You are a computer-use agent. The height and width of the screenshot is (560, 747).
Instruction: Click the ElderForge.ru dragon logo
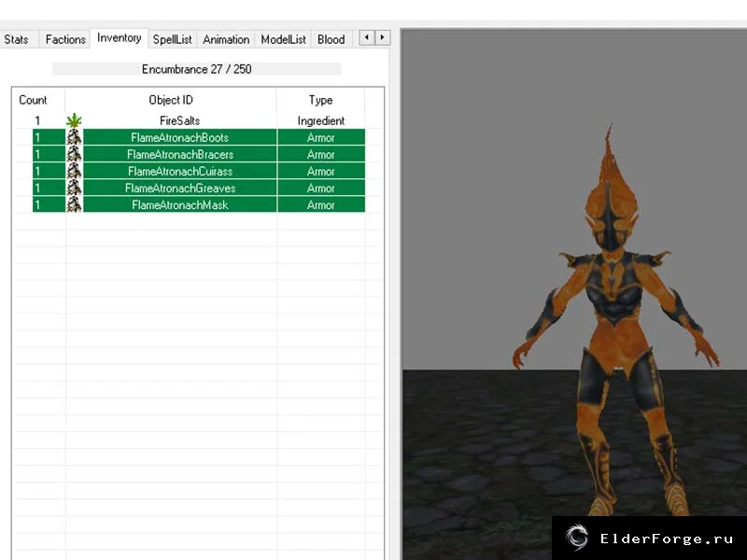577,538
